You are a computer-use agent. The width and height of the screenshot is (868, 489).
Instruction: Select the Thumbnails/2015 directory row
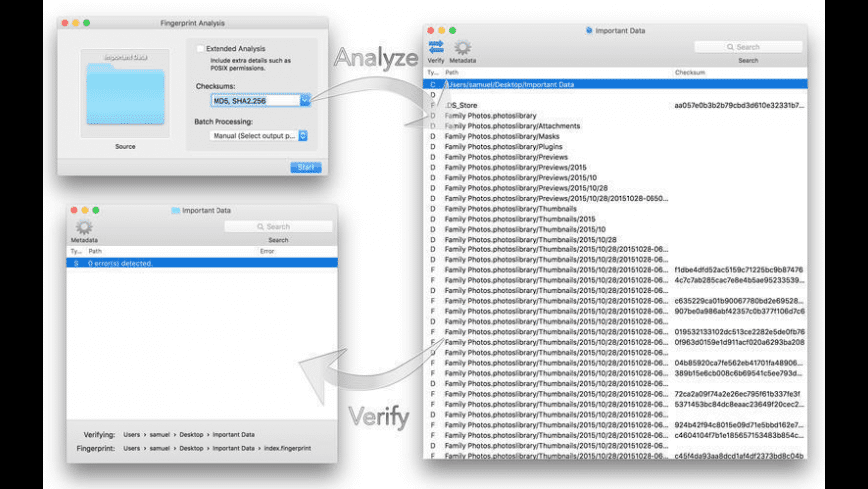615,219
